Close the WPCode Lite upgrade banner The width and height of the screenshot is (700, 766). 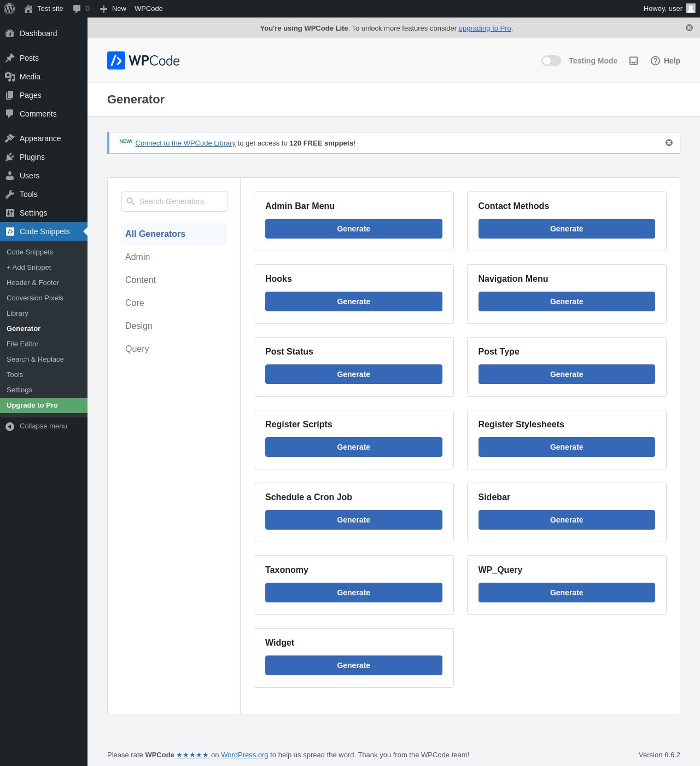tap(689, 28)
